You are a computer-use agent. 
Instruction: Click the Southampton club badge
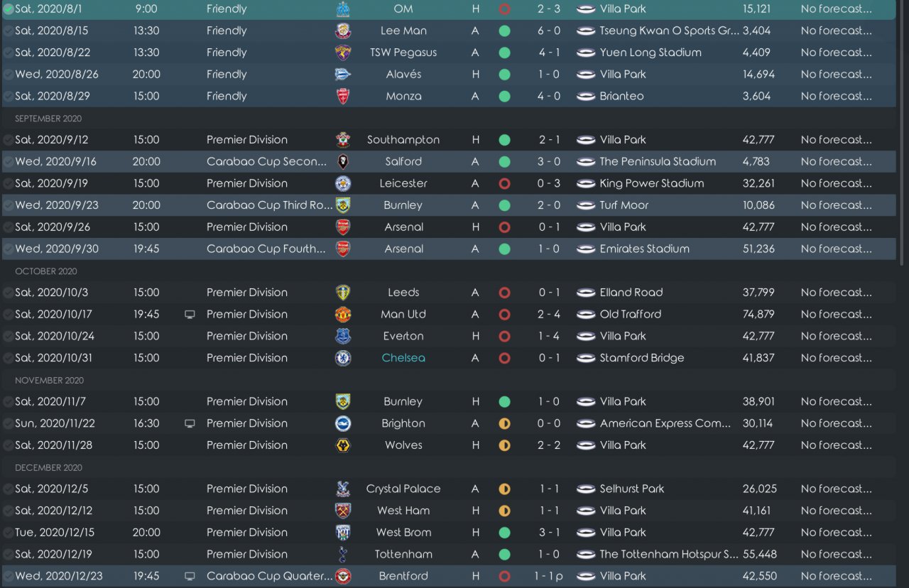[343, 140]
